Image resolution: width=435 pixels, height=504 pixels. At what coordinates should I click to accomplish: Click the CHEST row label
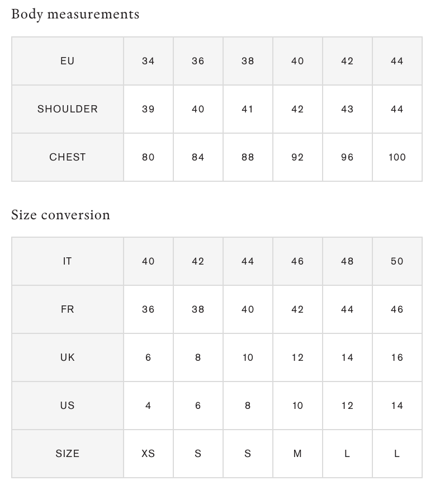67,157
